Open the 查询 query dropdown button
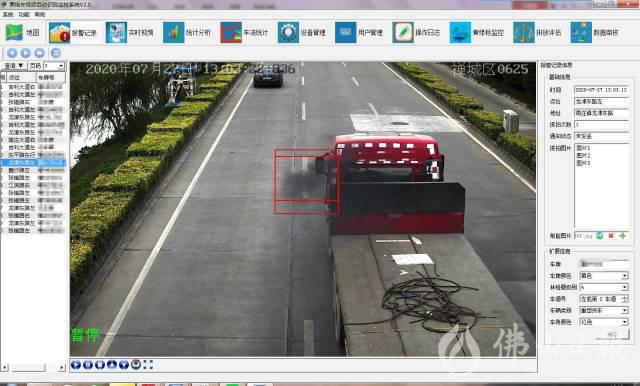This screenshot has height=386, width=640. [14, 66]
